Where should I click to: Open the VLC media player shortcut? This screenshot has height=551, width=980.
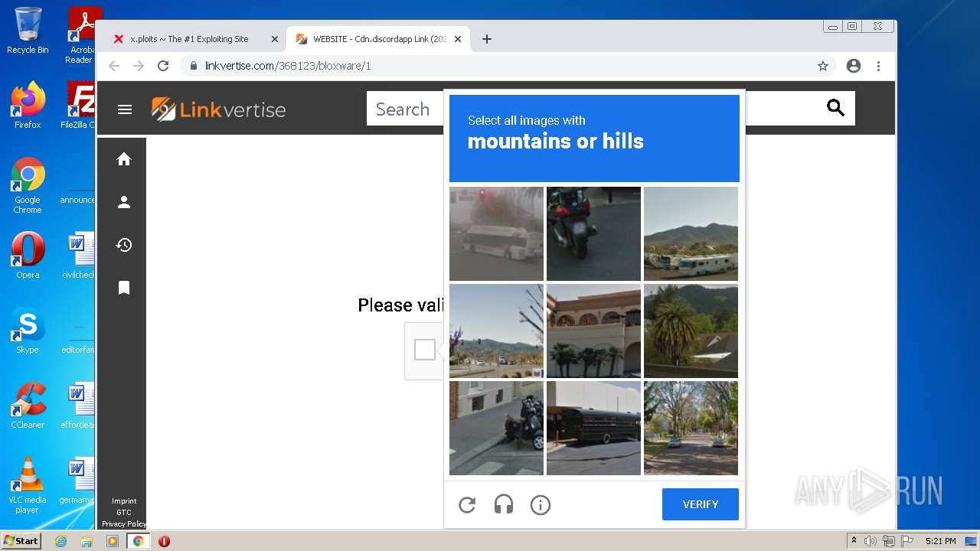pos(28,484)
